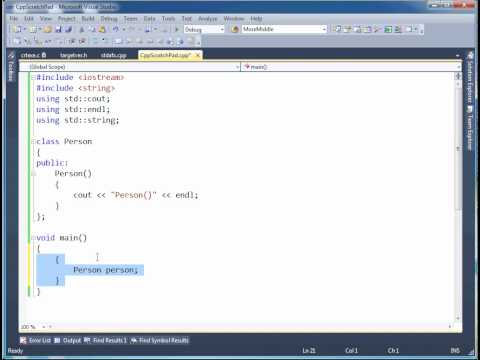The height and width of the screenshot is (360, 480).
Task: Click the Find Symbol Results binoculars icon
Action: [134, 340]
